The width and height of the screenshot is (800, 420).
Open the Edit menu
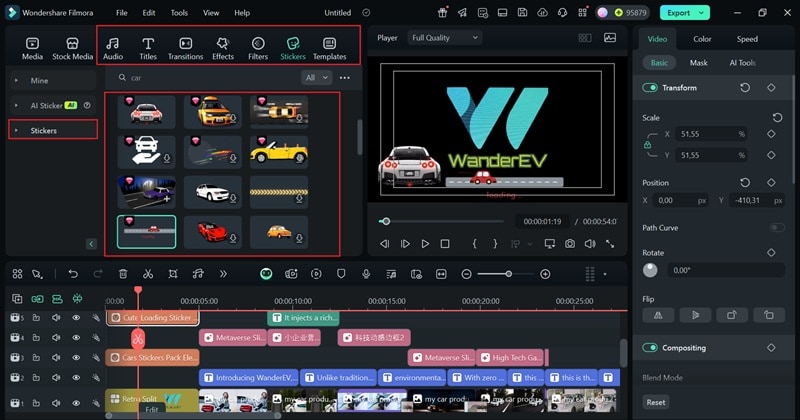(149, 13)
